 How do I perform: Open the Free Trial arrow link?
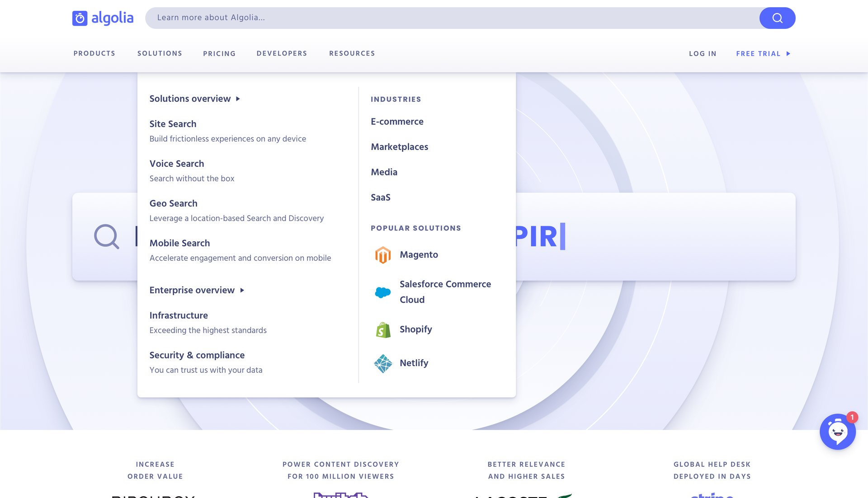click(x=789, y=53)
